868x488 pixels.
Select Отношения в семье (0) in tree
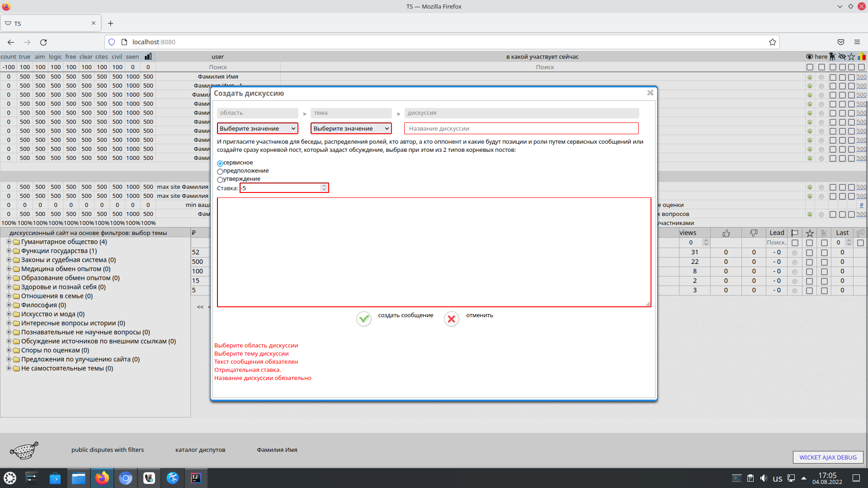tap(57, 296)
